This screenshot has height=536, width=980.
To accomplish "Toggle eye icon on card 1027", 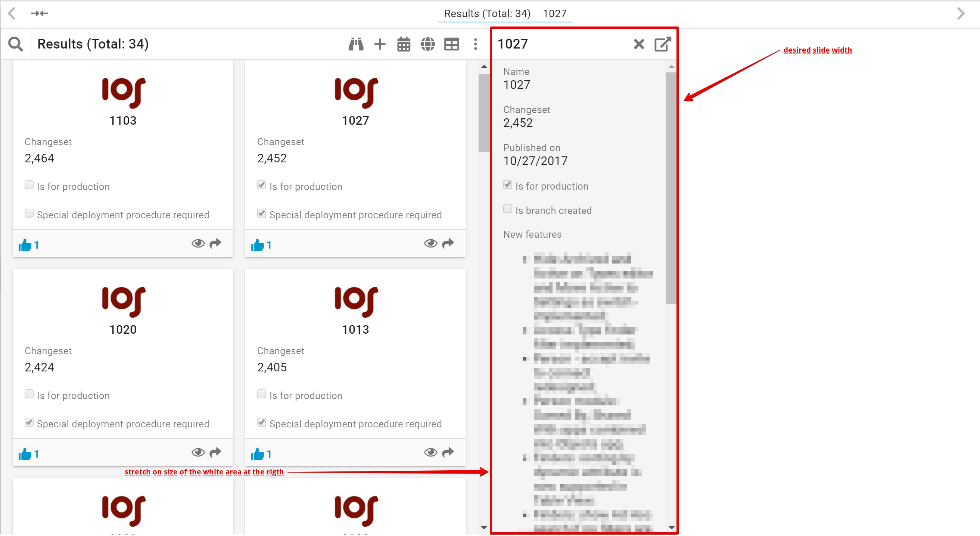I will click(x=431, y=243).
